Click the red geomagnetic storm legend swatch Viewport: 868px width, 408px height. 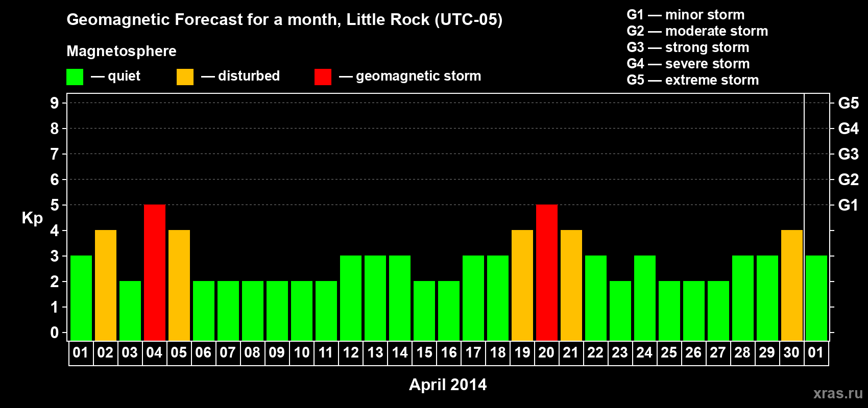(323, 77)
